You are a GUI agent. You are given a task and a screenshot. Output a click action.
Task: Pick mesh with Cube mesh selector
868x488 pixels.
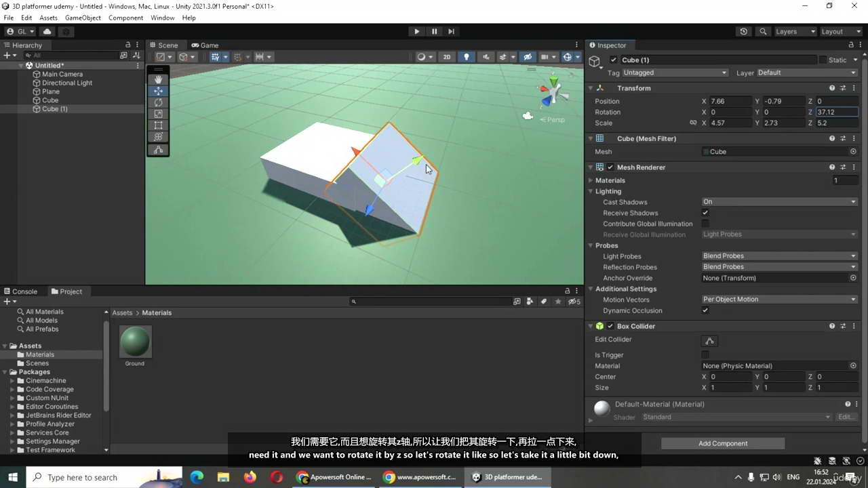coord(853,152)
